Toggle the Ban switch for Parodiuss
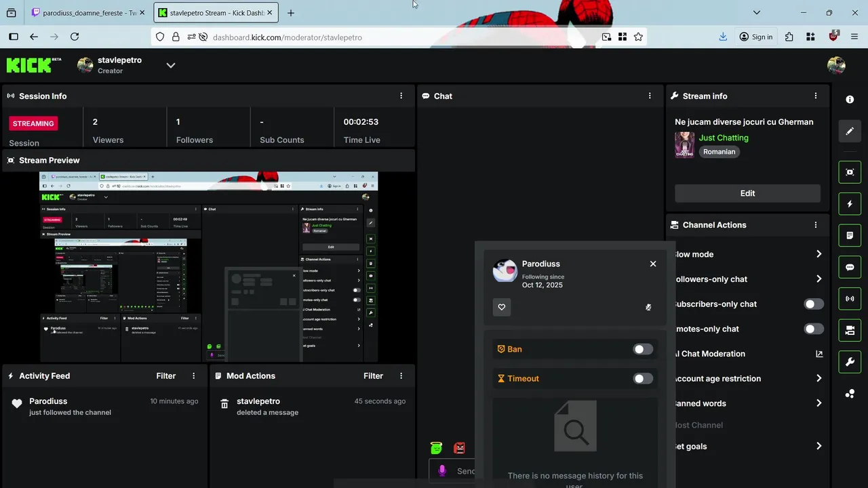Image resolution: width=868 pixels, height=488 pixels. click(x=643, y=349)
